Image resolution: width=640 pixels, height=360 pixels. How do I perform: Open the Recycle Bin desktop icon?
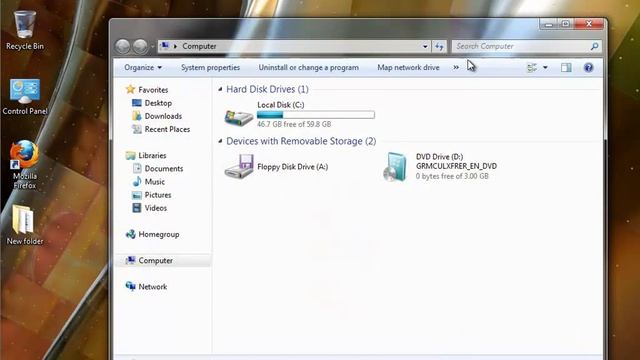[24, 31]
